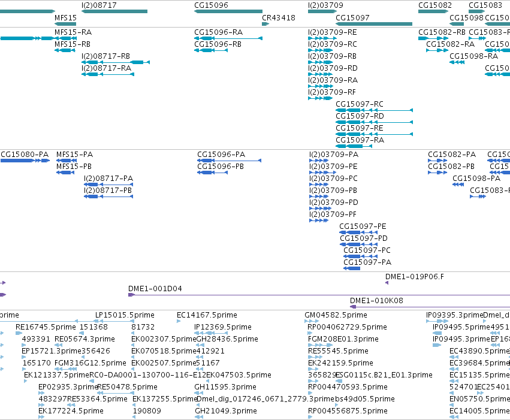Image resolution: width=510 pixels, height=420 pixels.
Task: Select protein MFS15-PB
Action: coord(65,173)
